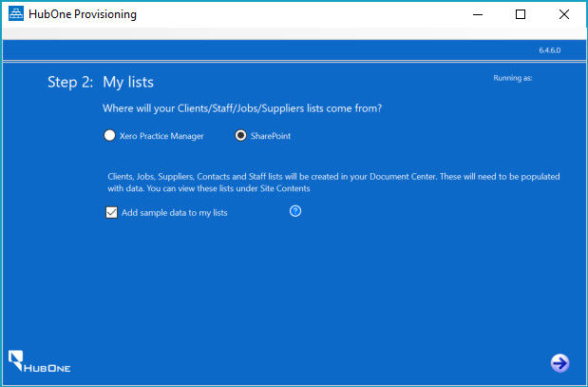The image size is (588, 387).
Task: Click the HubOne logo at bottom left
Action: [x=40, y=361]
